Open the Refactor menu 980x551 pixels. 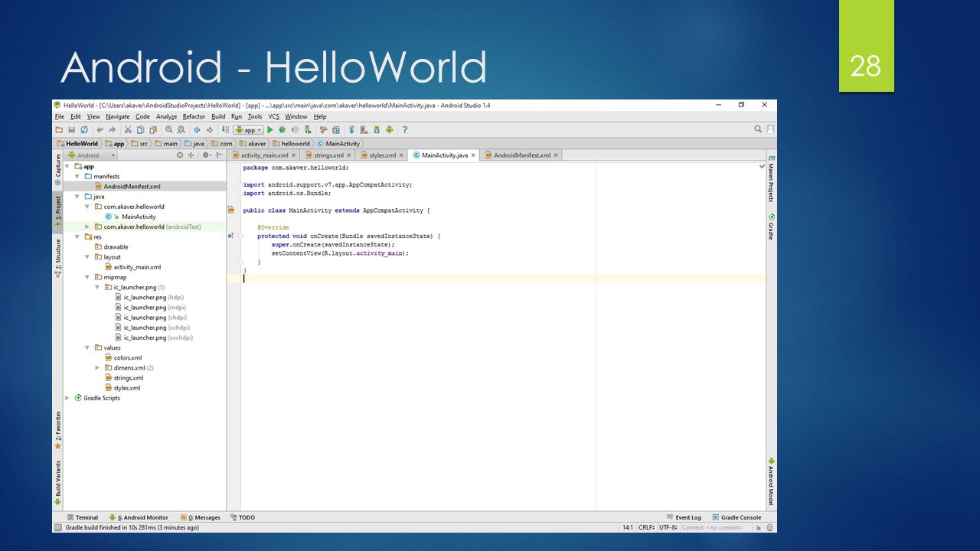194,116
